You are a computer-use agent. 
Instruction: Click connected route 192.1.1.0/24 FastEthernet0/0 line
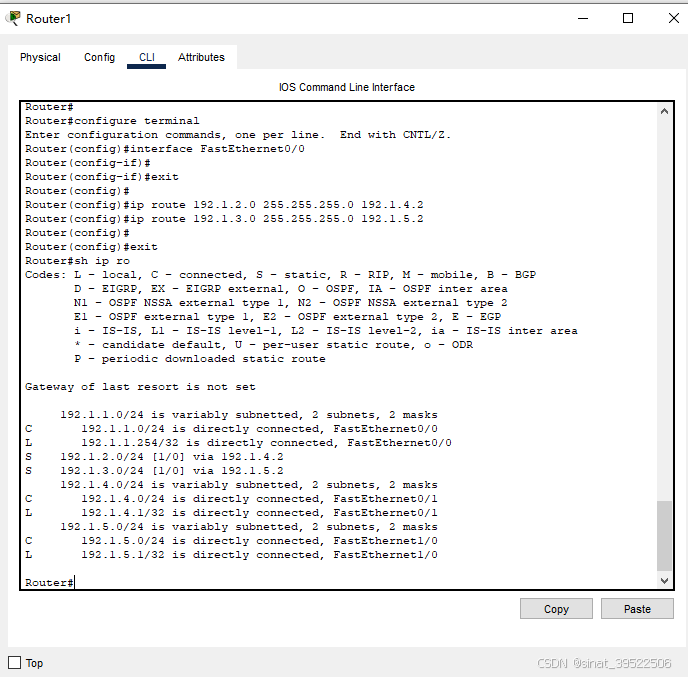click(231, 429)
